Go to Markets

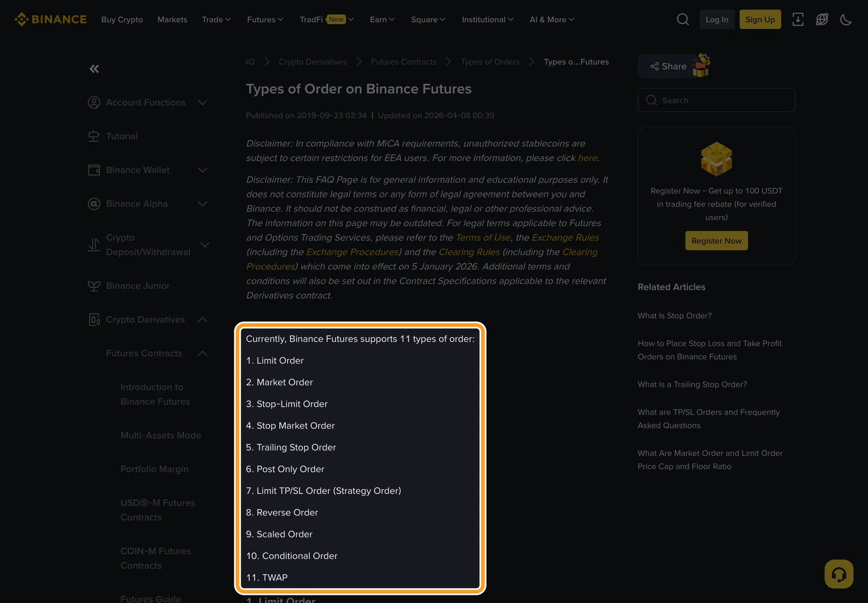point(172,20)
